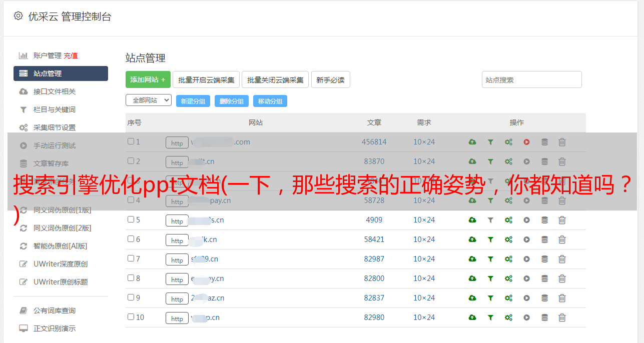Click cloud upload icon in row 9
The height and width of the screenshot is (343, 644).
click(x=472, y=298)
